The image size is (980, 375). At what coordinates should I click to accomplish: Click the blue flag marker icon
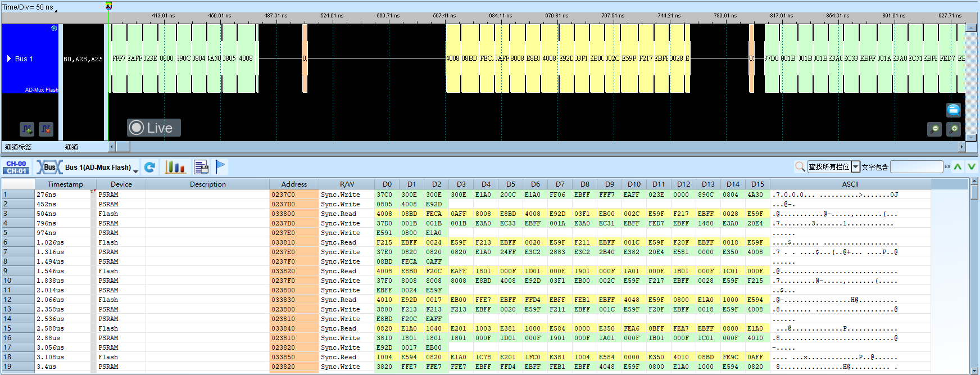point(220,167)
